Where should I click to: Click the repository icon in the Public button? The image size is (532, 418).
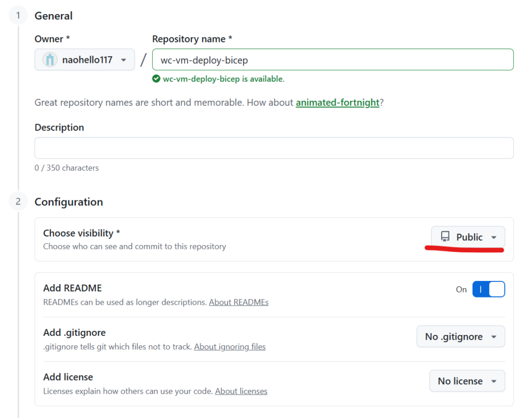pos(445,237)
